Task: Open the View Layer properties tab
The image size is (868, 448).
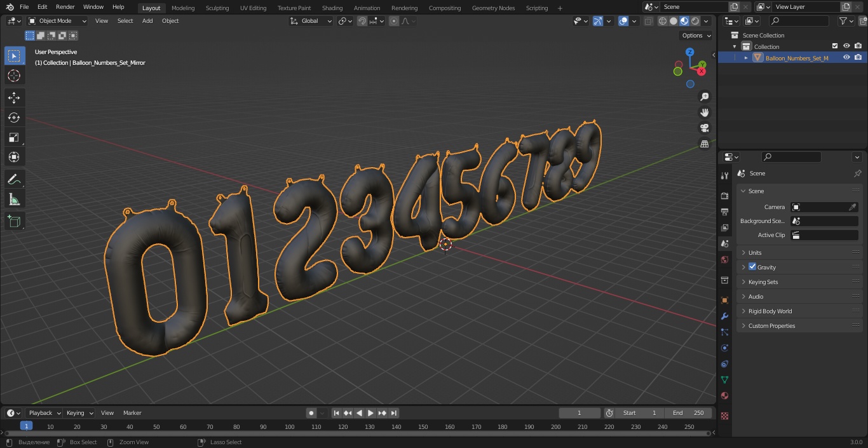Action: tap(724, 227)
